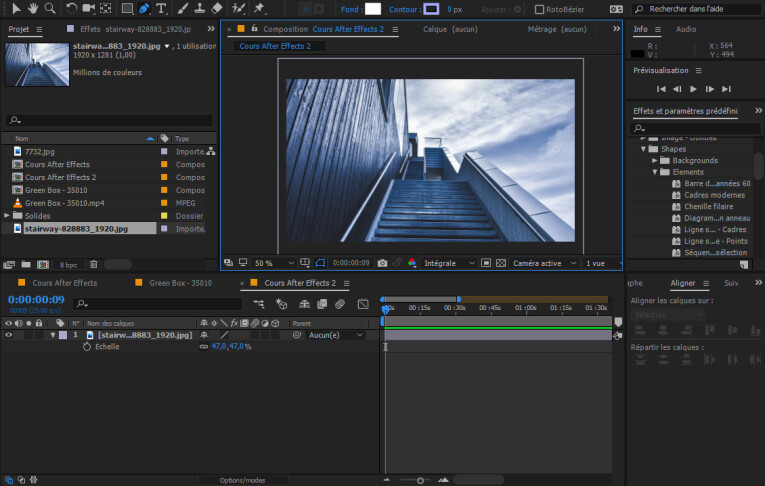The width and height of the screenshot is (765, 486).
Task: Toggle audio column header in timeline
Action: [19, 323]
